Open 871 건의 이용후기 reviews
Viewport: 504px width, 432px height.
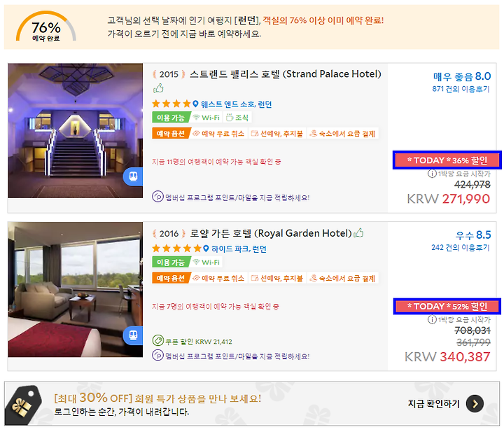(x=461, y=89)
